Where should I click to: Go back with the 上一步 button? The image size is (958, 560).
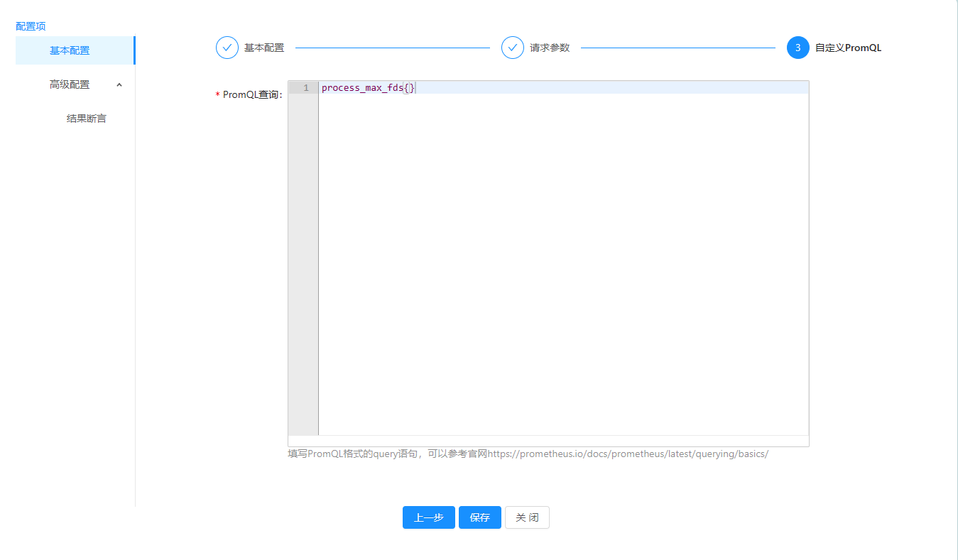click(428, 517)
